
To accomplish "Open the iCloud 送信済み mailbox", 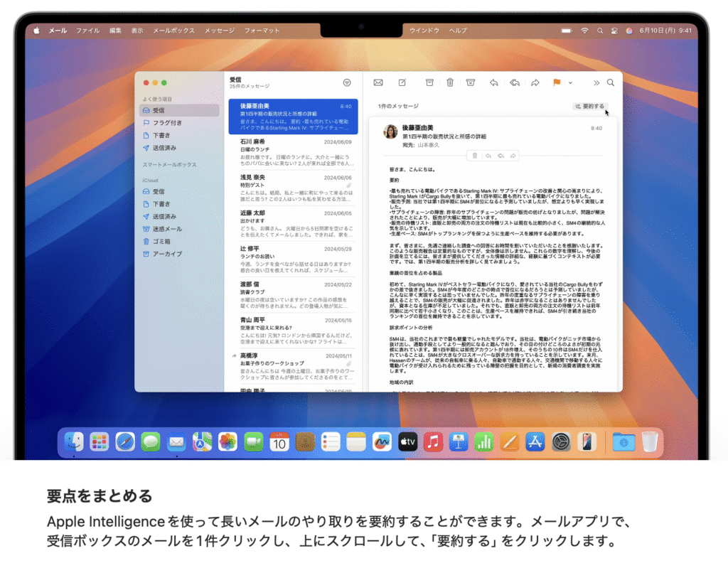I will pos(179,216).
